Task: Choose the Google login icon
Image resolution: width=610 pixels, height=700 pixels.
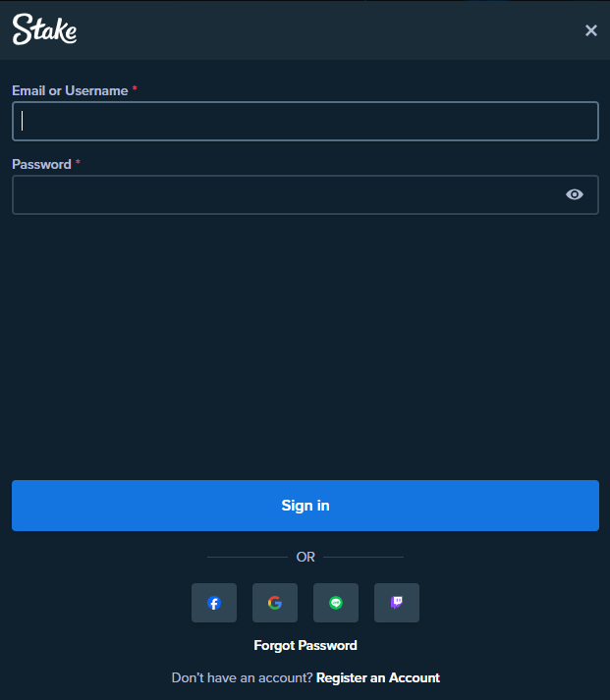Action: pos(275,603)
